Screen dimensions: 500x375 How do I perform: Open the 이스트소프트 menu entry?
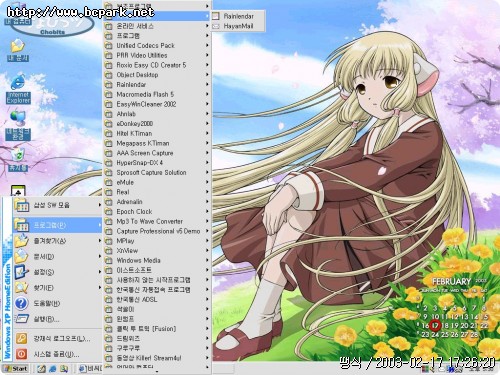click(x=157, y=270)
